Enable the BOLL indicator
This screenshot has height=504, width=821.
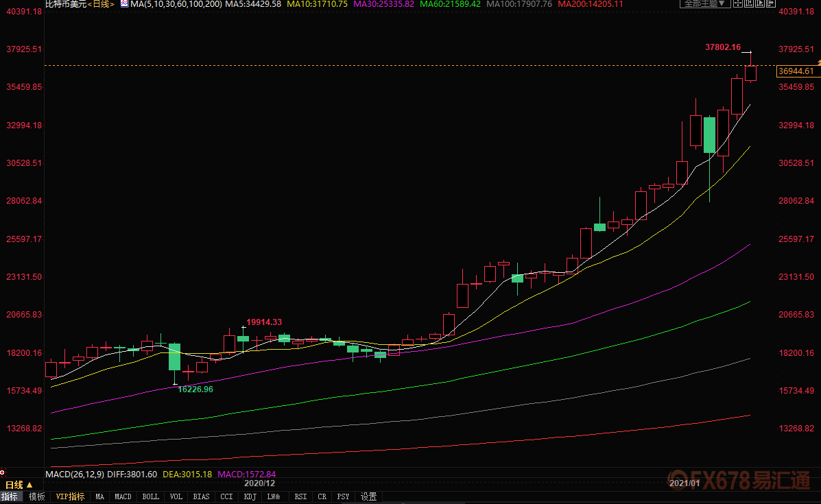click(151, 496)
